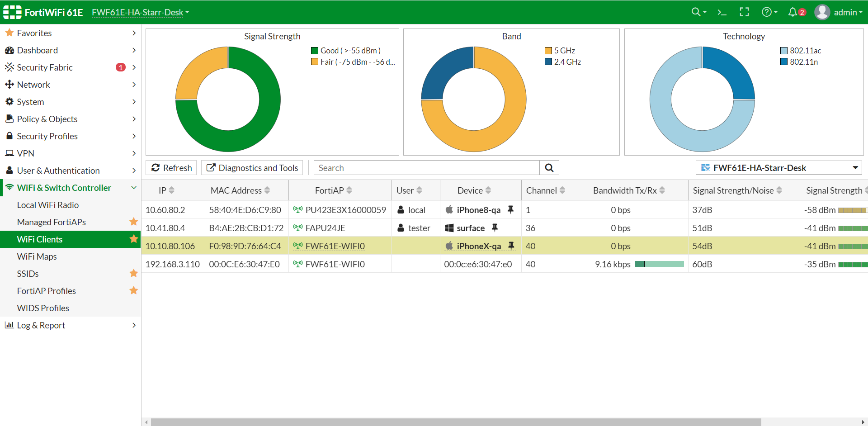
Task: Toggle WiFi Clients favorite star
Action: 133,239
